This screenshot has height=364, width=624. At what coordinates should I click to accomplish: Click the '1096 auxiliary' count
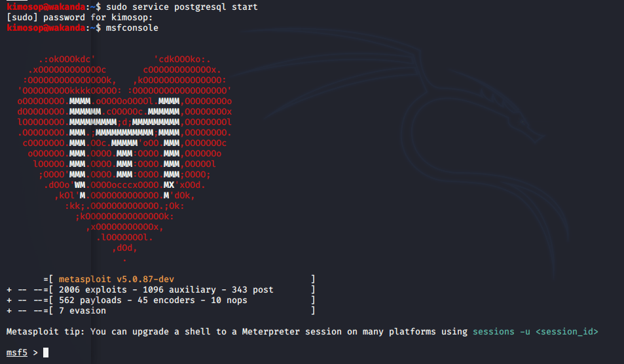tap(179, 289)
